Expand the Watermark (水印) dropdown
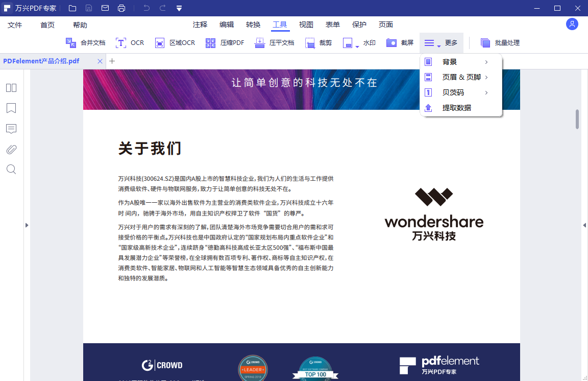The image size is (588, 381). [x=357, y=46]
